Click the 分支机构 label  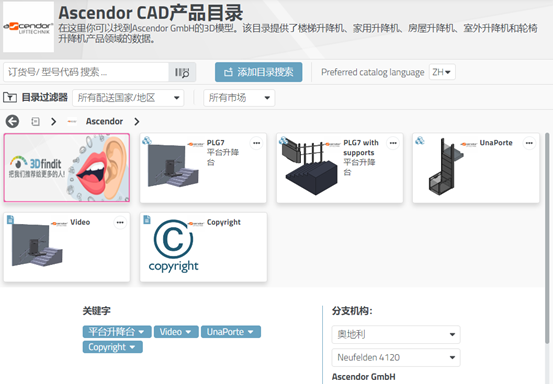352,311
